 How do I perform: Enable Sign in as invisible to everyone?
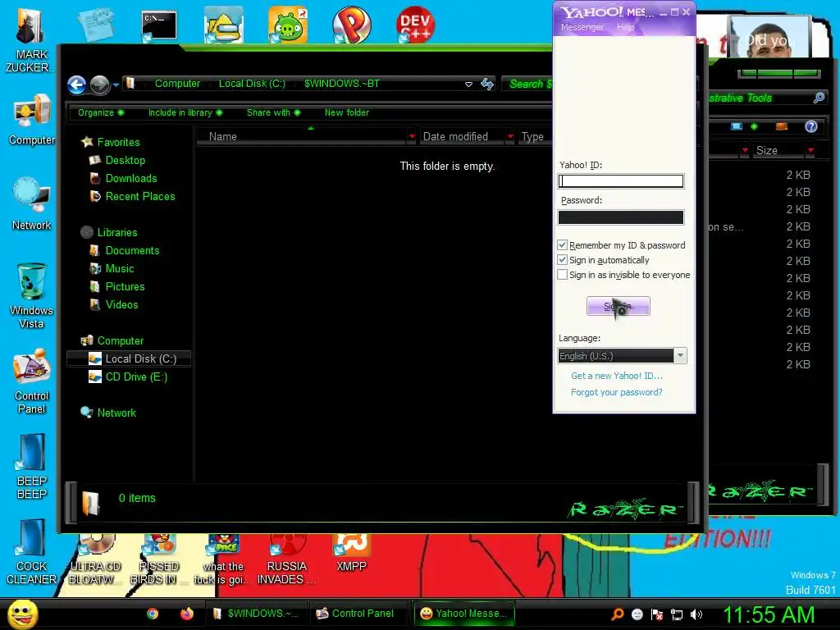coord(562,274)
